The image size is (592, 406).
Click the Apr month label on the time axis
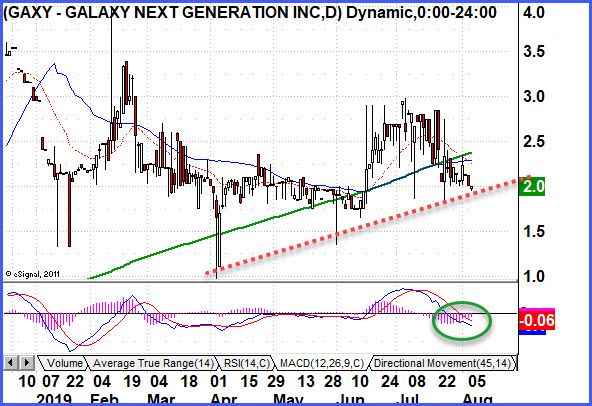click(x=223, y=399)
